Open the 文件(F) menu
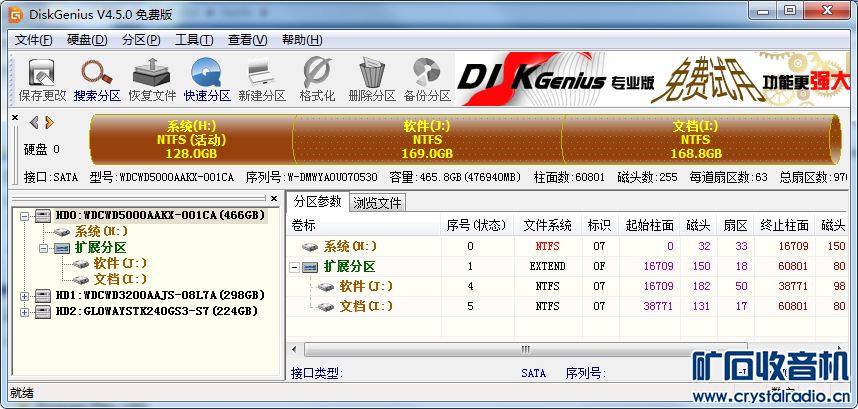This screenshot has width=858, height=409. [x=33, y=40]
